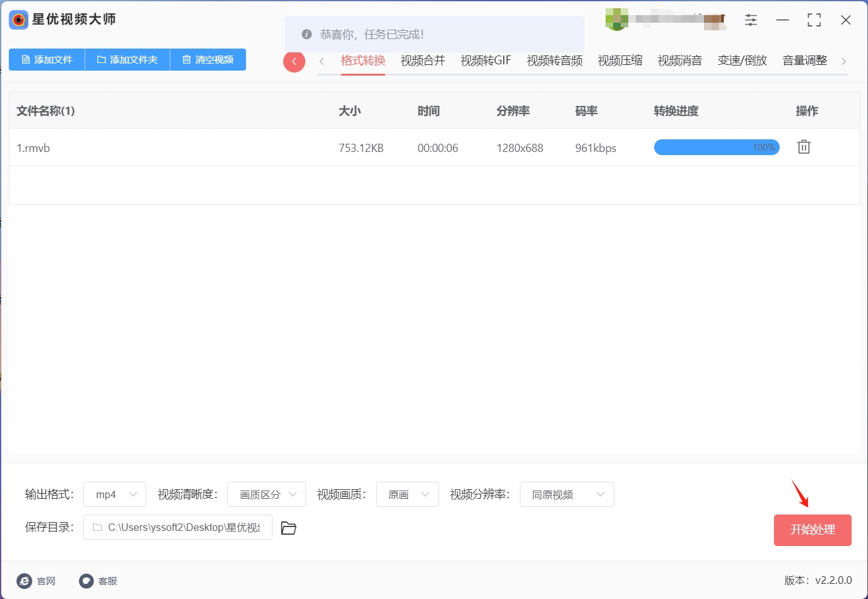Switch to the 视频消音 tab
868x599 pixels.
679,61
